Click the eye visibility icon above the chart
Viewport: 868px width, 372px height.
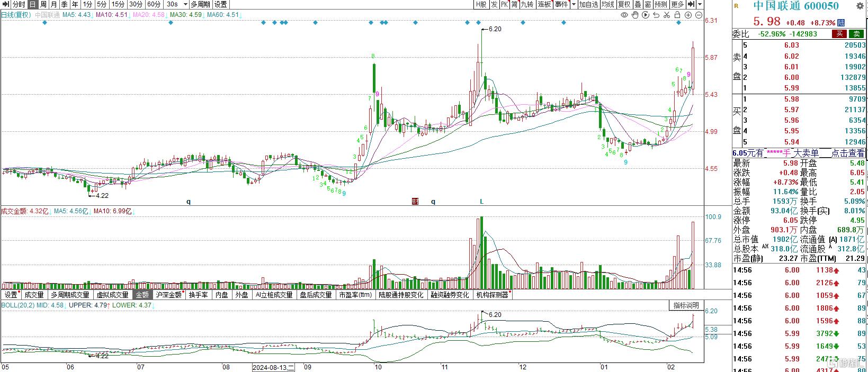(624, 15)
